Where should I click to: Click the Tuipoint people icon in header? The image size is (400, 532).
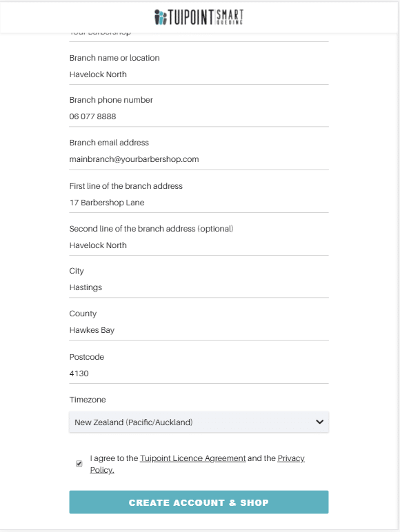point(160,17)
